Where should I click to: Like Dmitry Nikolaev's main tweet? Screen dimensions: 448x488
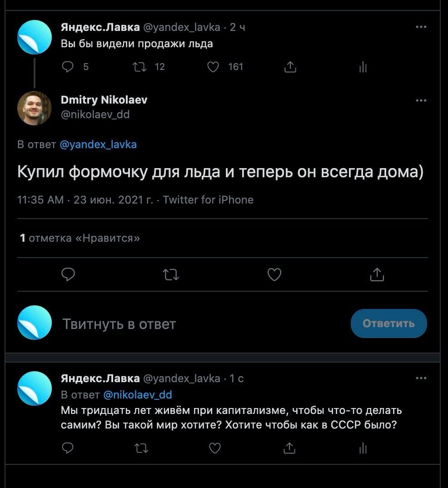274,274
